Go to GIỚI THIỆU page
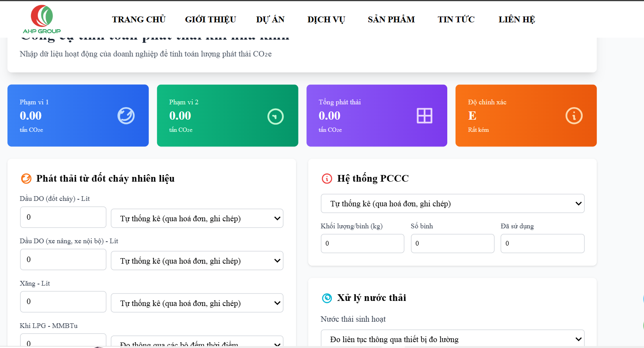Viewport: 644px width, 348px height. click(x=210, y=19)
